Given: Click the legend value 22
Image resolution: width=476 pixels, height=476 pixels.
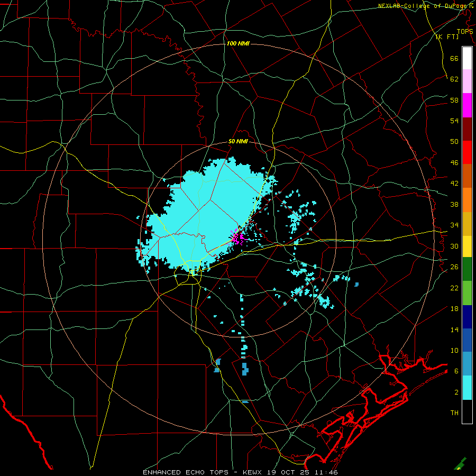Looking at the screenshot, I should [x=454, y=288].
